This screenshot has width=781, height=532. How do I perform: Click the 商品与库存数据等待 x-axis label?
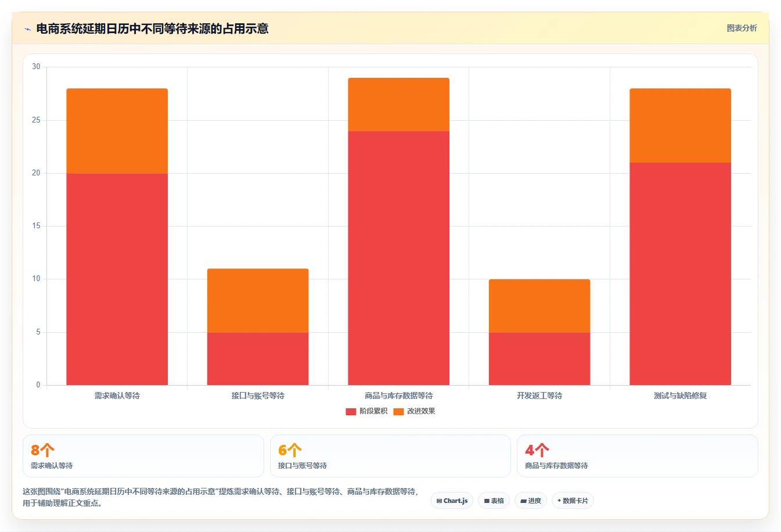coord(399,396)
